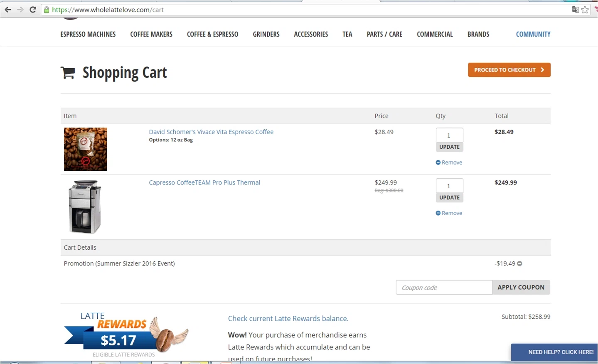Remove Capresso CoffeeTEAM from cart

(x=449, y=213)
